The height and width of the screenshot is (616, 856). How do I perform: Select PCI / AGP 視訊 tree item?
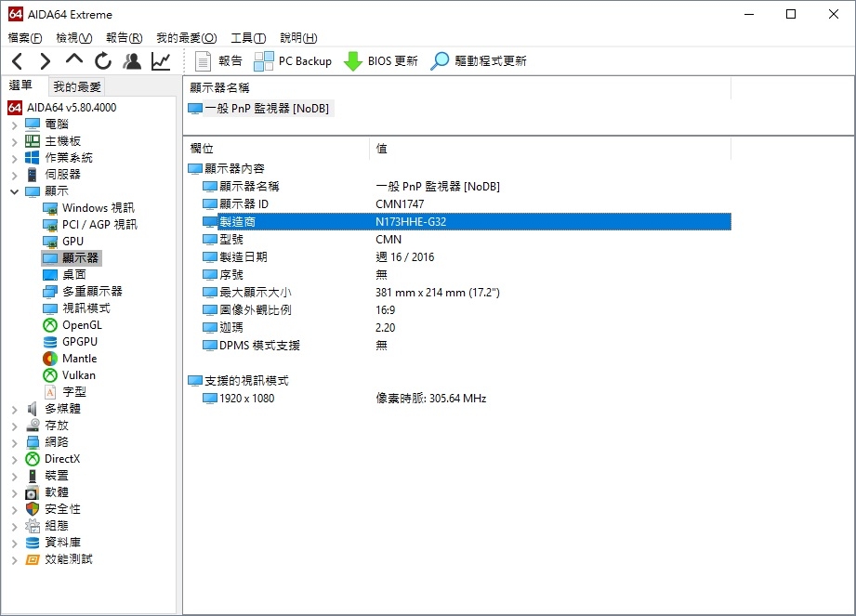click(90, 225)
